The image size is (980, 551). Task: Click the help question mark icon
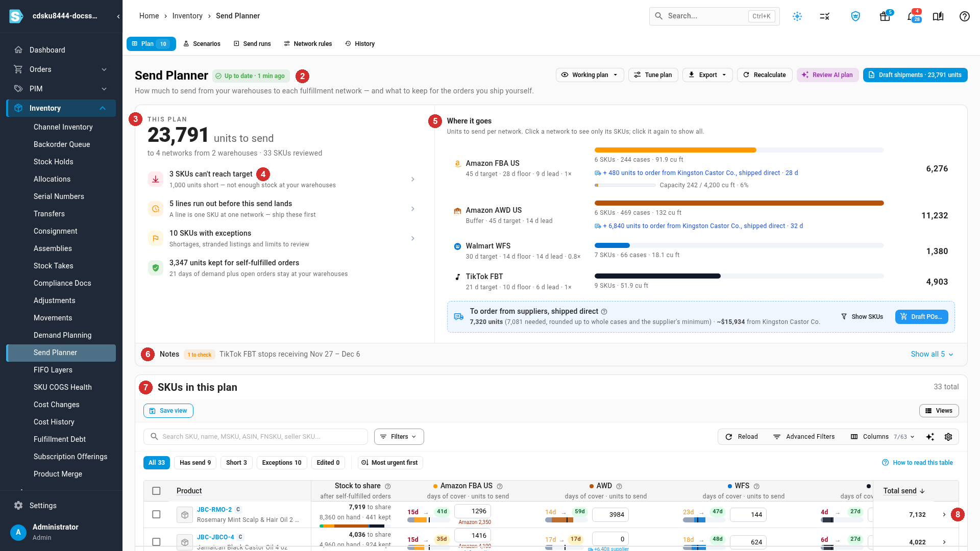pos(965,16)
